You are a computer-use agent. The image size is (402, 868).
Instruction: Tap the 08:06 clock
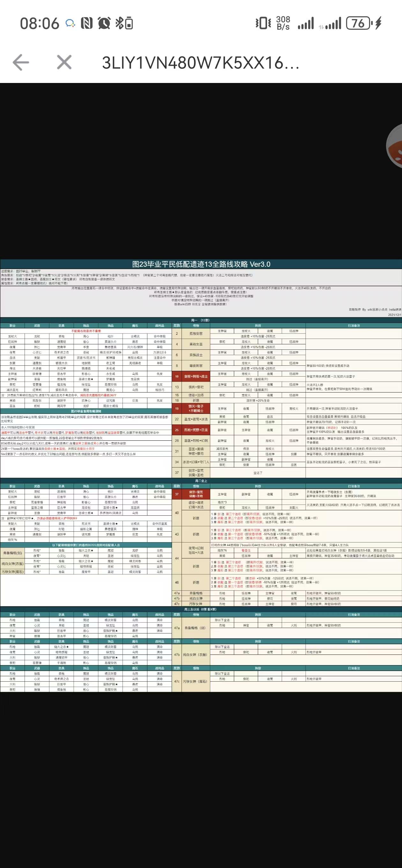(40, 23)
